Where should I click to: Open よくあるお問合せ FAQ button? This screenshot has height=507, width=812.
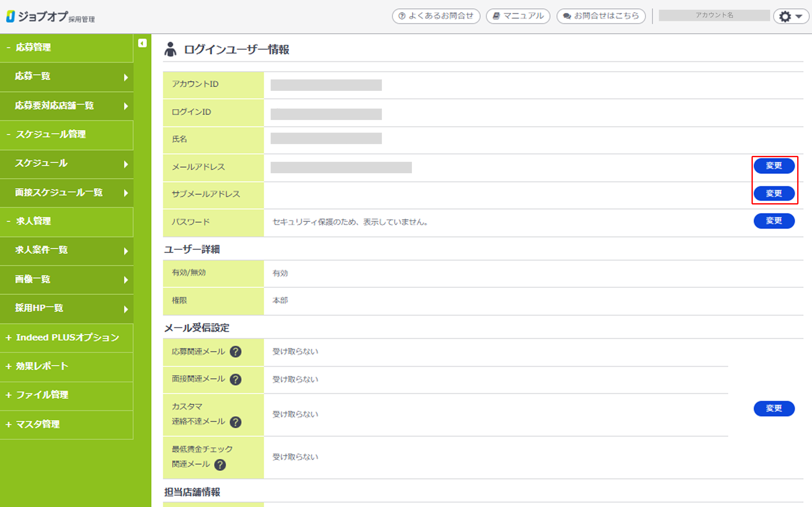click(x=436, y=16)
